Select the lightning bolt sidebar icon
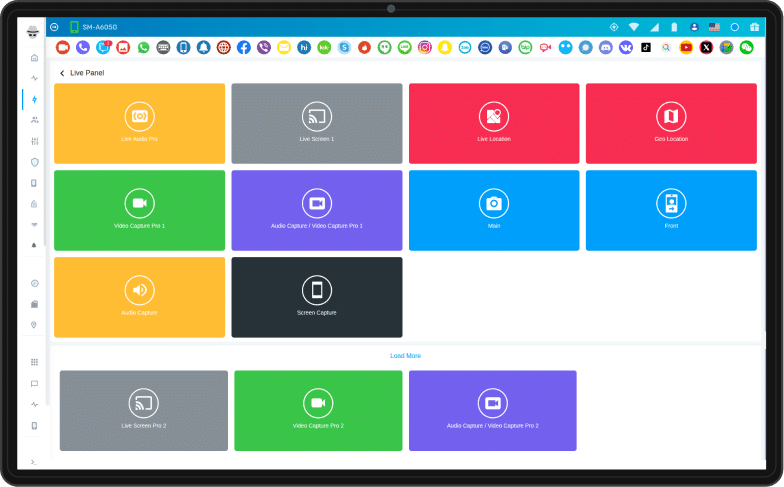The height and width of the screenshot is (487, 784). pos(34,99)
